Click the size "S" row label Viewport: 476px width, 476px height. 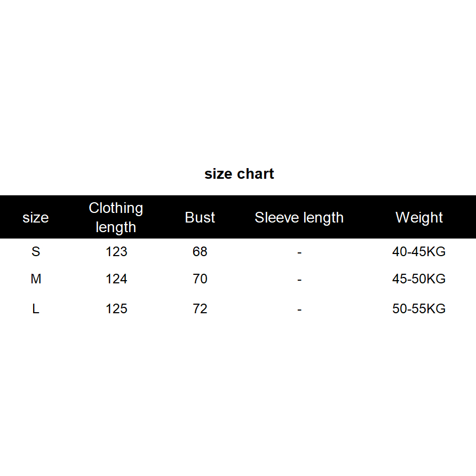(36, 251)
